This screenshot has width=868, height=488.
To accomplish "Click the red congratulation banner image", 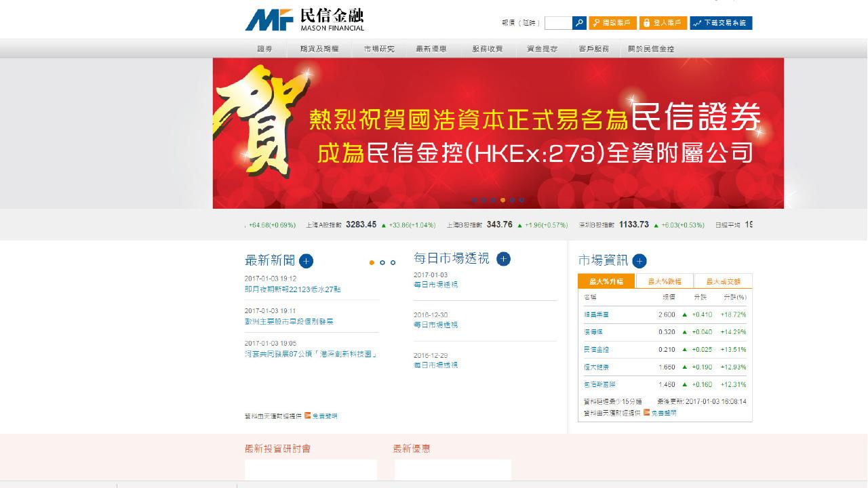I will pos(498,133).
